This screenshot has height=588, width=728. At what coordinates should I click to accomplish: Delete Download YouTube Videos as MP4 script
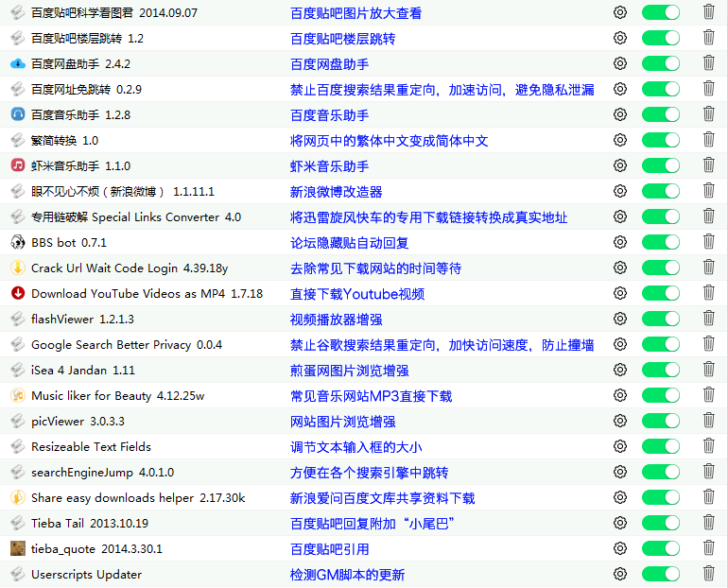pos(708,292)
